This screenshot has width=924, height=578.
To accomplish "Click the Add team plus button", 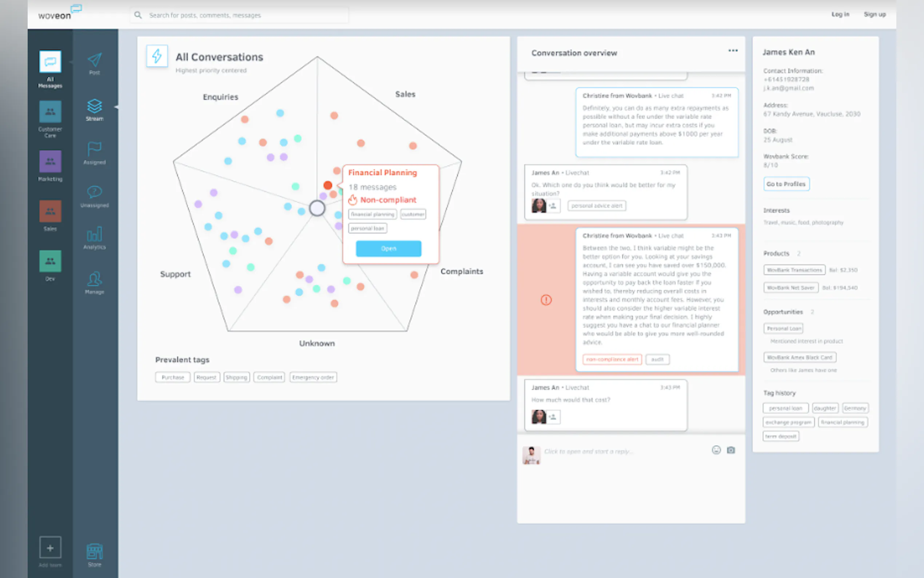I will (x=50, y=548).
